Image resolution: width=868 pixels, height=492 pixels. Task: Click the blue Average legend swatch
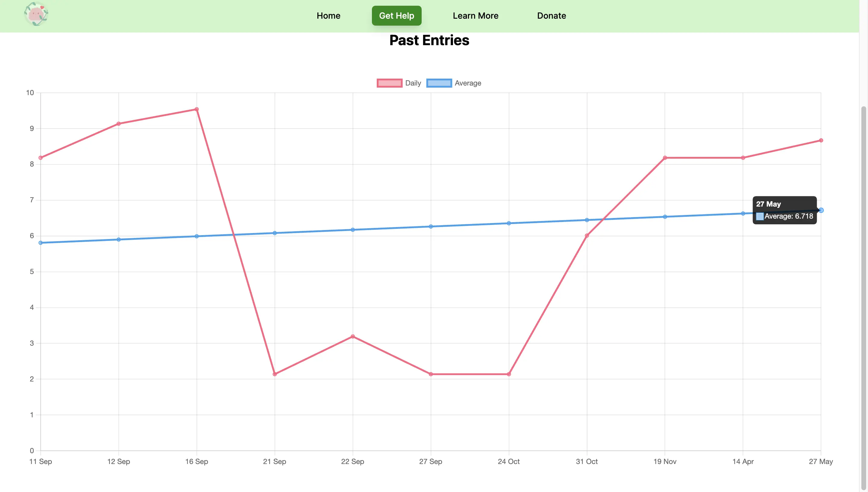click(x=439, y=83)
